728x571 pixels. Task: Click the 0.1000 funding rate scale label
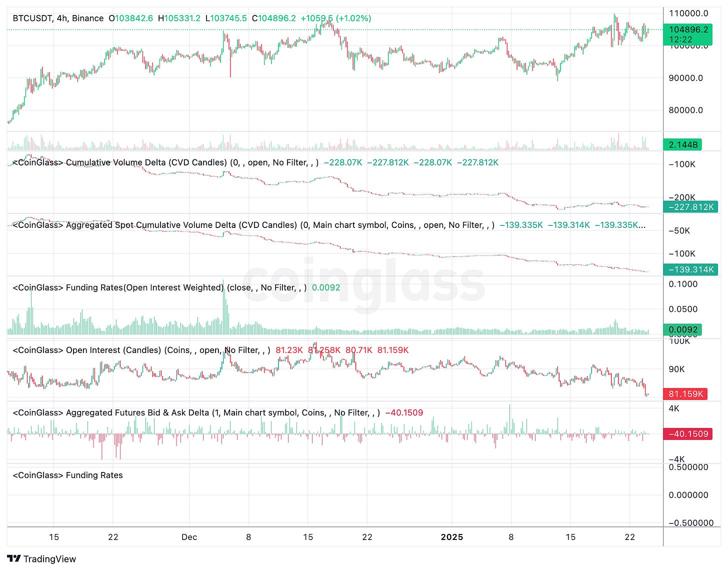(x=683, y=284)
